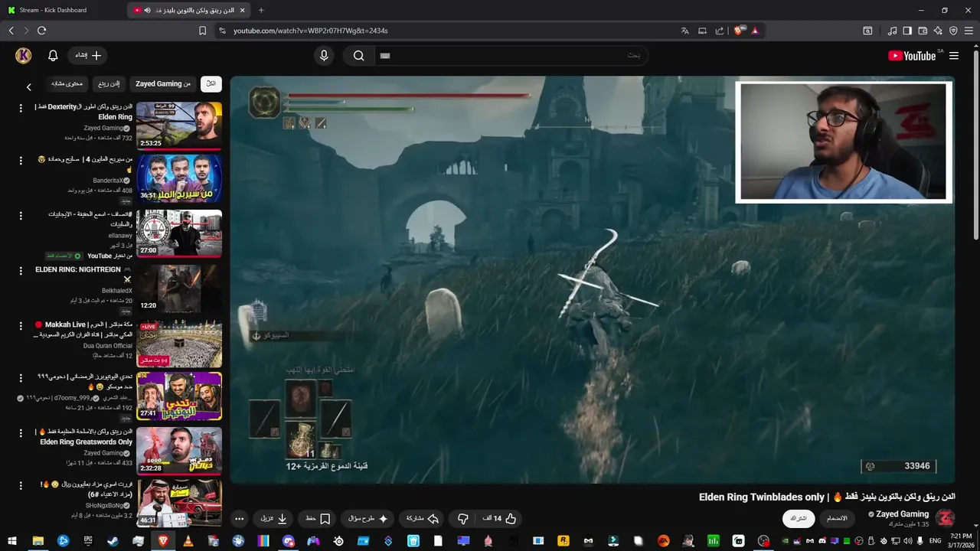This screenshot has height=551, width=980.
Task: Click the YouTube search magnifier button
Action: coord(358,55)
